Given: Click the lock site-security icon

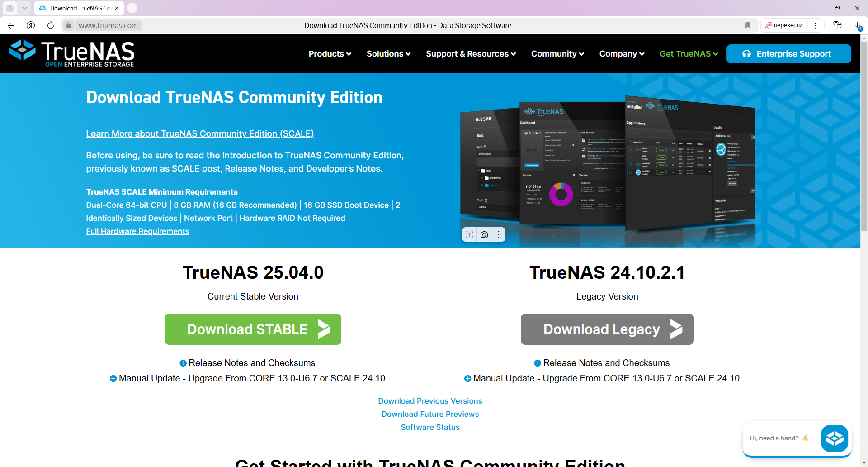Looking at the screenshot, I should point(68,25).
